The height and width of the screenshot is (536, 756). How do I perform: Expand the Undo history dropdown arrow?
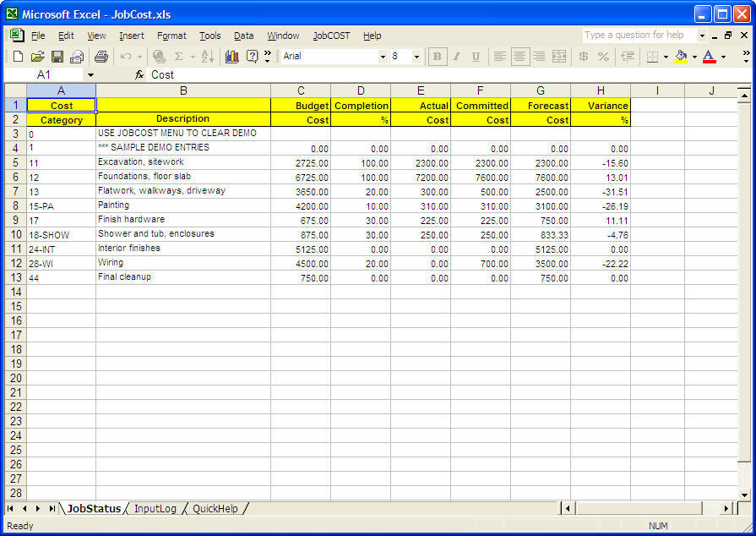[x=140, y=57]
